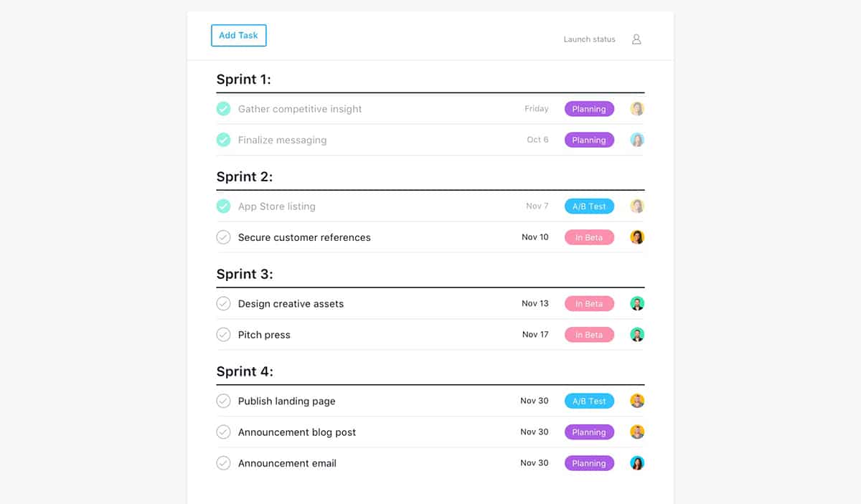The height and width of the screenshot is (504, 861).
Task: Select the Sprint 3 section header
Action: pyautogui.click(x=245, y=274)
